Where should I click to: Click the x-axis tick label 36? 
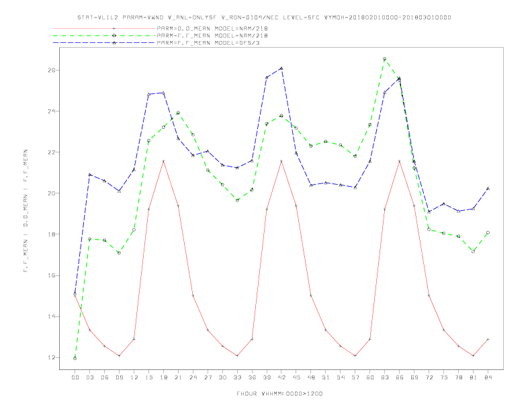(x=252, y=377)
